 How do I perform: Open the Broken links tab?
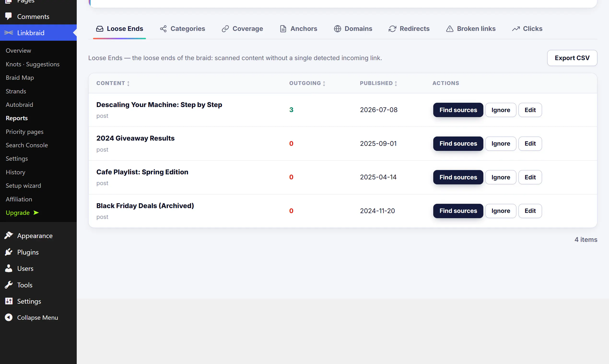pyautogui.click(x=470, y=29)
